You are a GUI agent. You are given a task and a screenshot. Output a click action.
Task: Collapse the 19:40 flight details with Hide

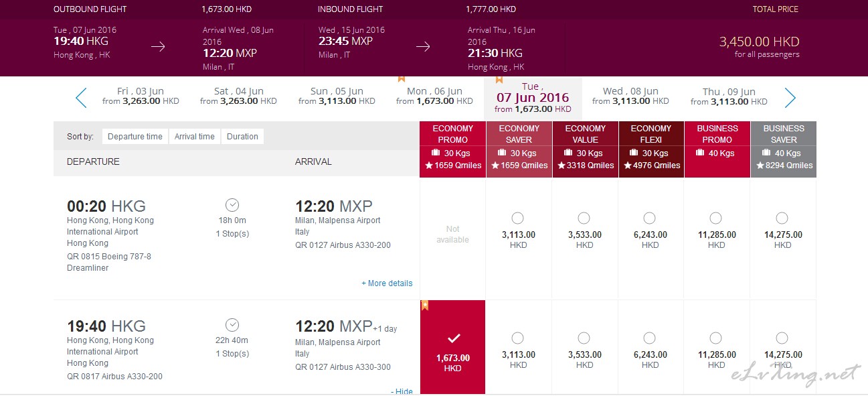(402, 391)
